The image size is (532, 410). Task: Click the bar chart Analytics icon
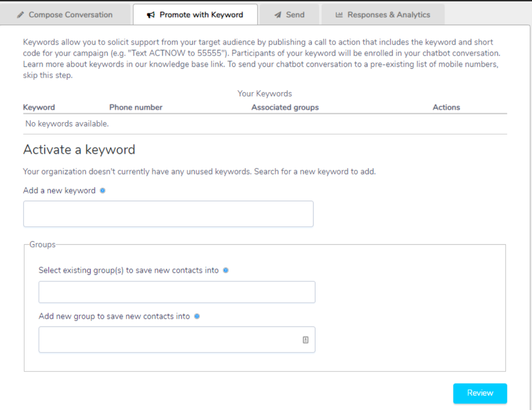(x=339, y=15)
